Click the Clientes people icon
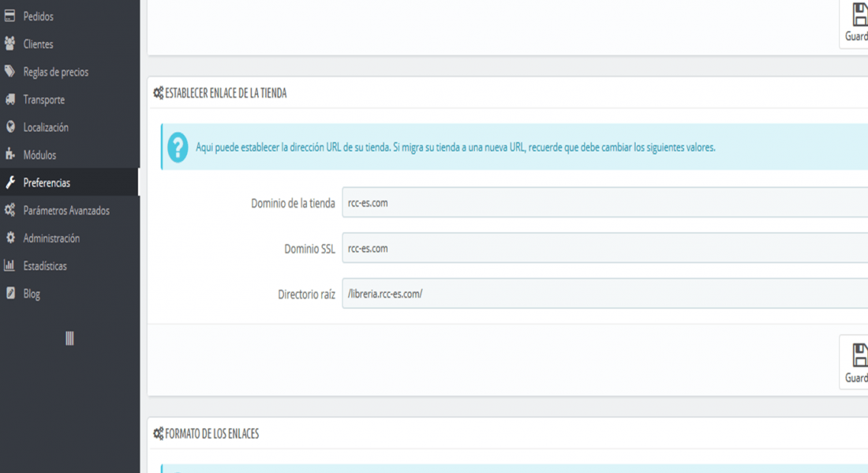868x473 pixels. click(9, 43)
